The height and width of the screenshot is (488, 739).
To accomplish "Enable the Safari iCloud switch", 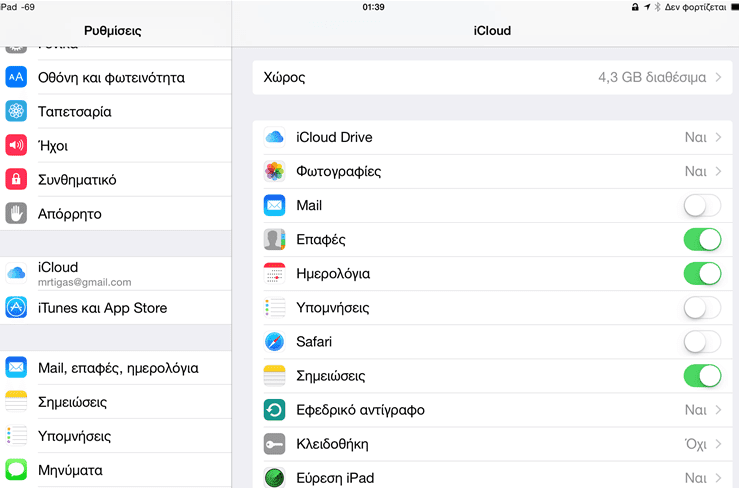I will [x=702, y=342].
